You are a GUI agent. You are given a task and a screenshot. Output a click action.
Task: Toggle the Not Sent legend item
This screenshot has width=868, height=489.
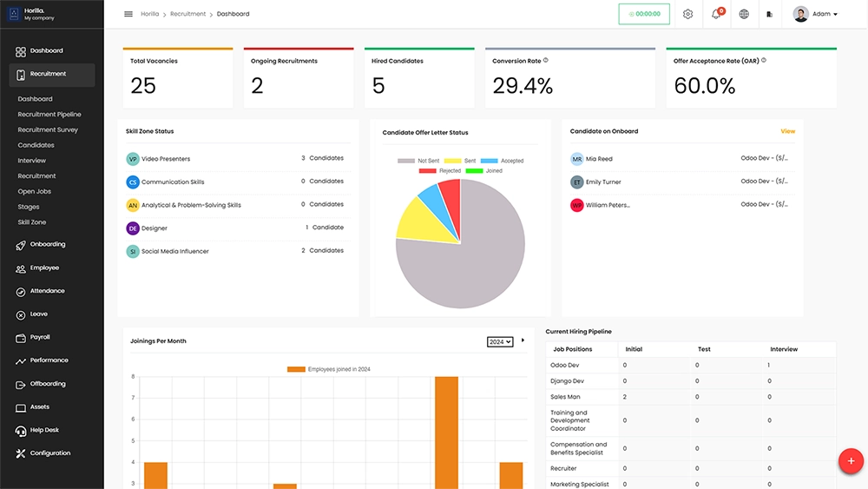(x=418, y=161)
